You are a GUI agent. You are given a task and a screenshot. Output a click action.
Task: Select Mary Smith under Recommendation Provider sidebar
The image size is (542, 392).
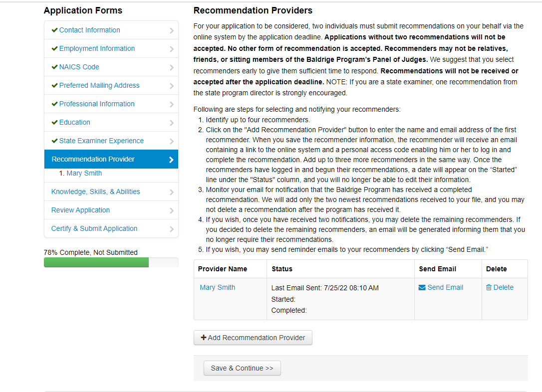pos(84,173)
